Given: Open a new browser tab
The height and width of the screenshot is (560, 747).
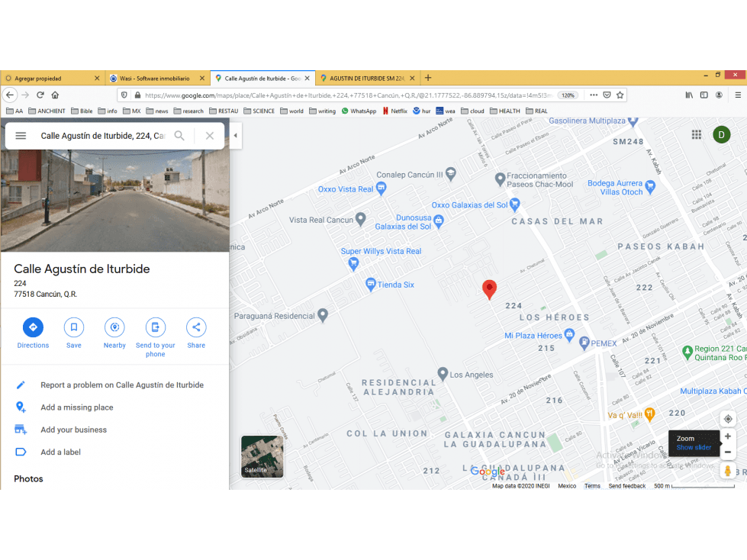Looking at the screenshot, I should [428, 78].
